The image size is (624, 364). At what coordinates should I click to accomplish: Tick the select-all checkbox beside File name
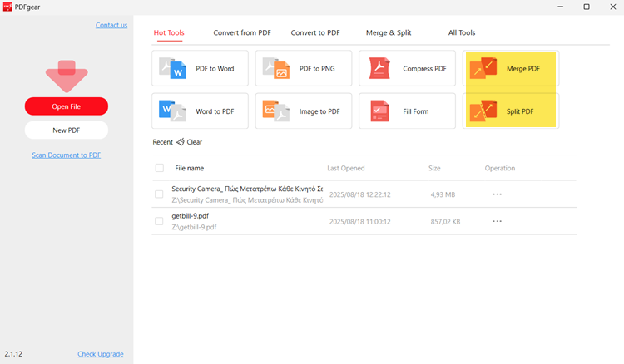point(160,168)
